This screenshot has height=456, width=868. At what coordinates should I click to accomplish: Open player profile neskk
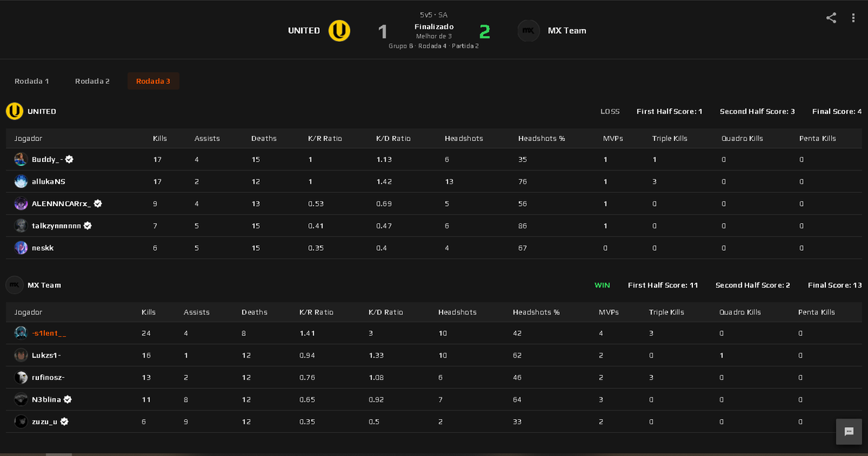point(43,248)
